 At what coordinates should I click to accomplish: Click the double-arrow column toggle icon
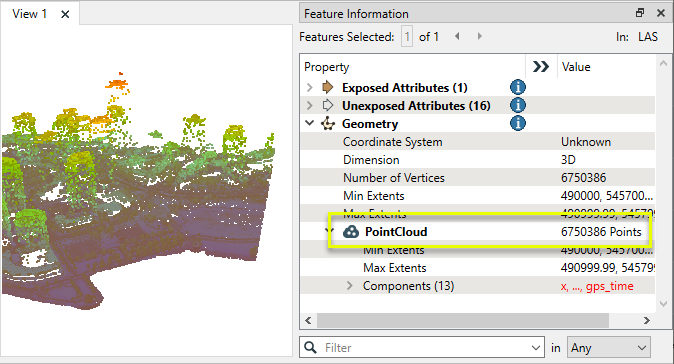pos(541,67)
